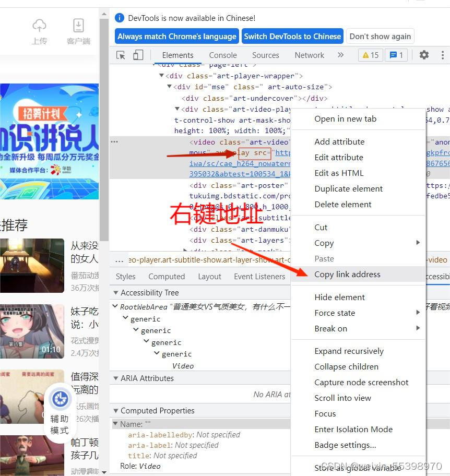This screenshot has height=476, width=450.
Task: Collapse the Accessibility Tree section
Action: [116, 293]
